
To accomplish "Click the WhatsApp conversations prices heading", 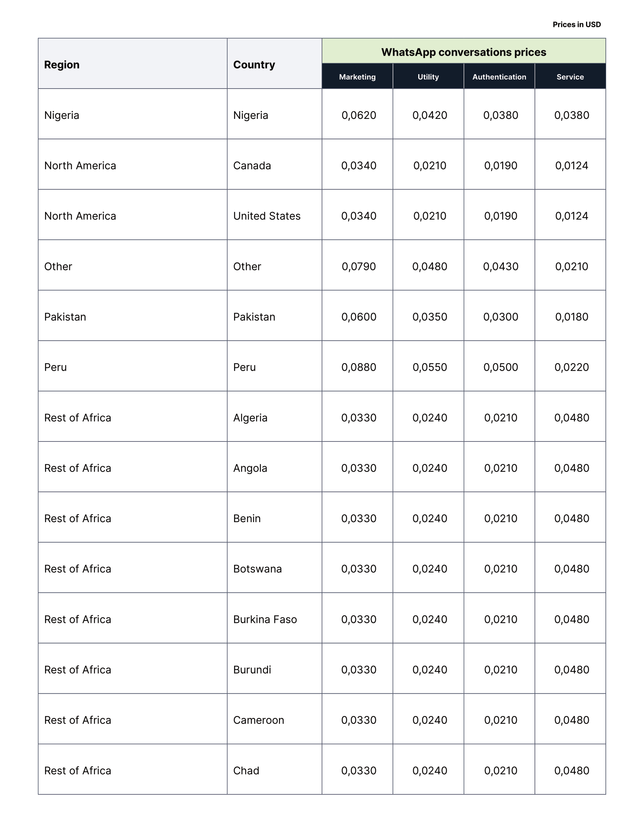I will point(464,52).
